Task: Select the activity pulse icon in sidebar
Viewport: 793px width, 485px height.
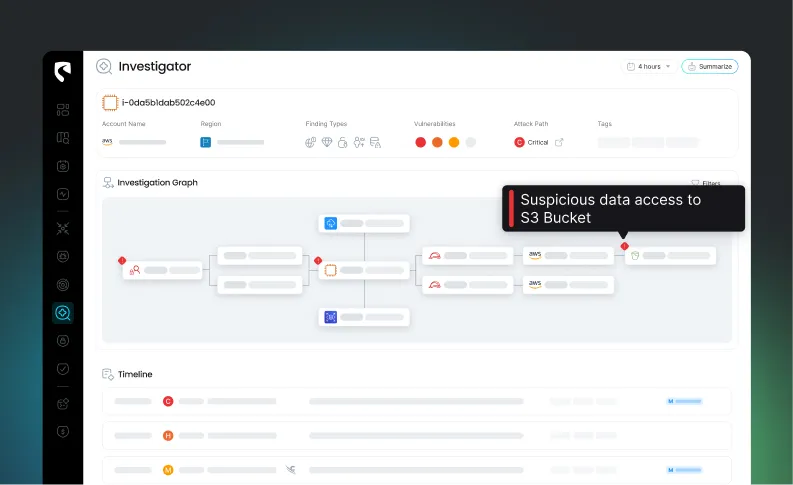Action: click(x=63, y=194)
